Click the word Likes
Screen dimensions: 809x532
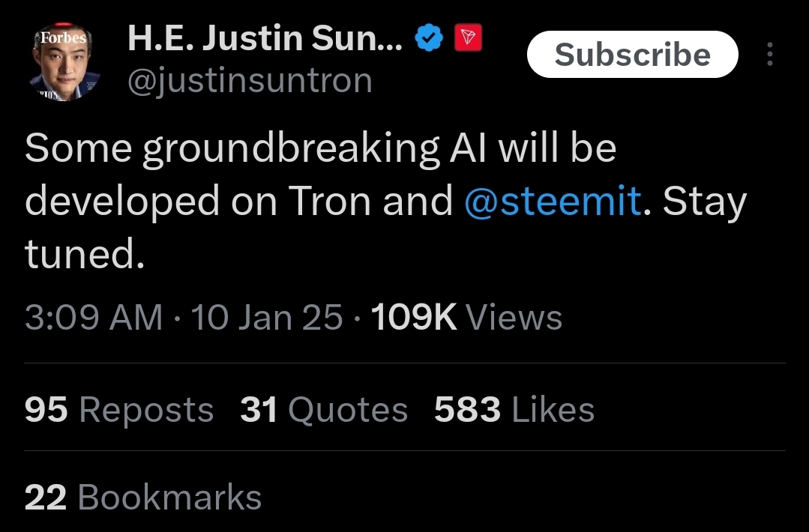[553, 410]
